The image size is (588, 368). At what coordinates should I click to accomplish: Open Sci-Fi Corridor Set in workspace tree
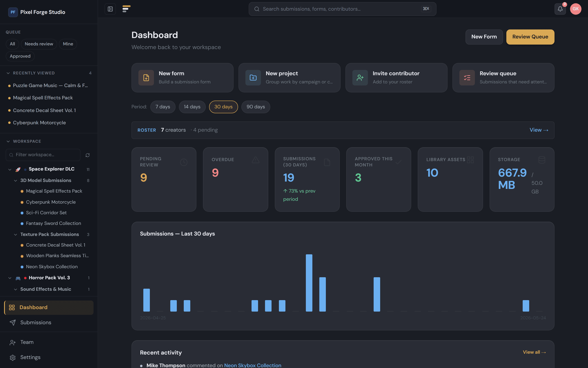(46, 213)
